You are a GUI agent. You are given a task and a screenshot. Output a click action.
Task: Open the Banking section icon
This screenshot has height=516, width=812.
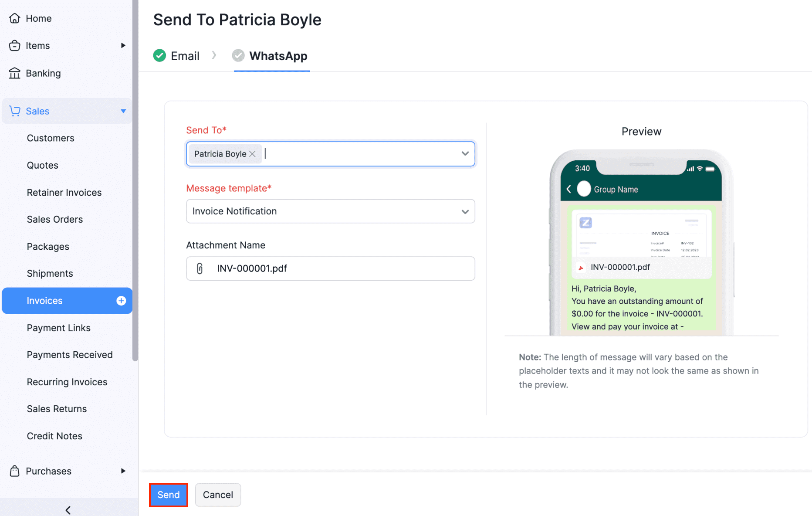pyautogui.click(x=14, y=73)
